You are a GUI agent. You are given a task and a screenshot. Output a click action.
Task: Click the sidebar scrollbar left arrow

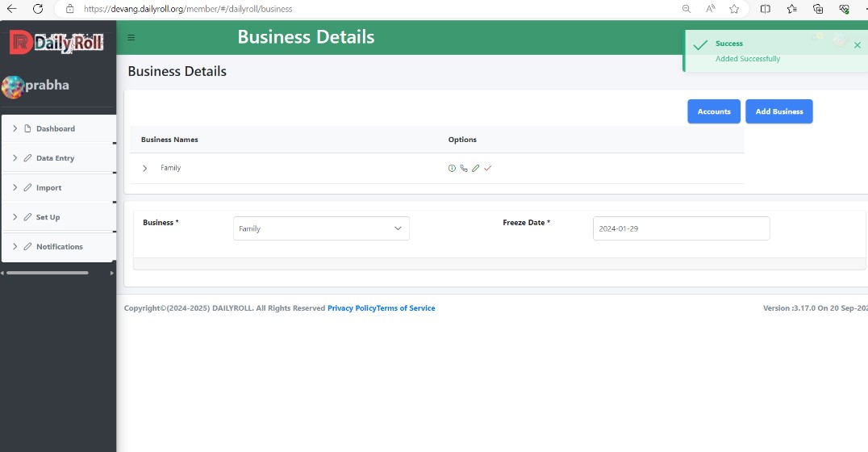tap(2, 273)
